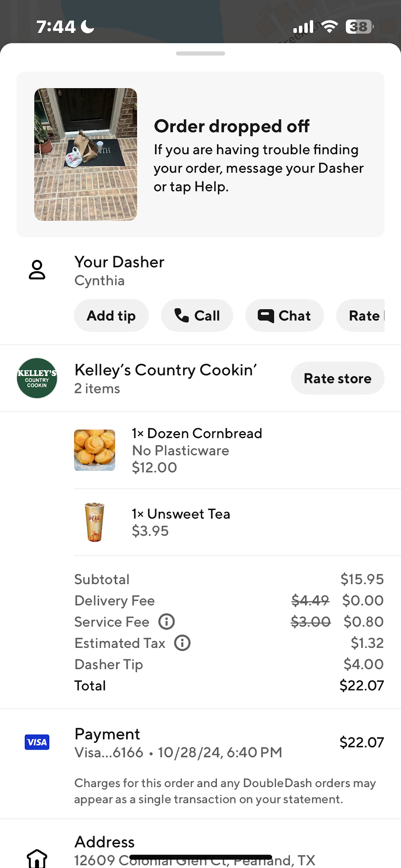Image resolution: width=401 pixels, height=868 pixels.
Task: Call the Dasher Cynthia
Action: click(x=197, y=316)
